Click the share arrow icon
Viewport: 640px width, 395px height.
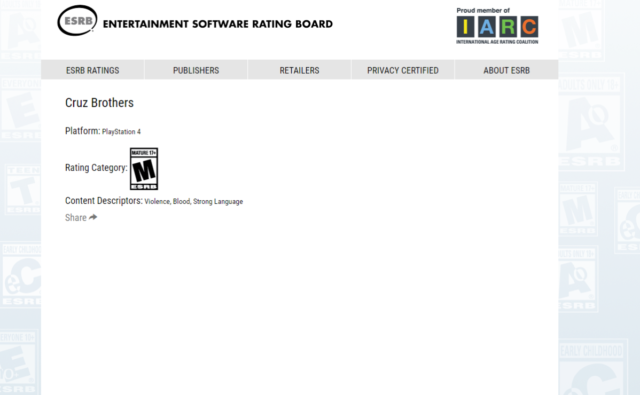pos(93,217)
